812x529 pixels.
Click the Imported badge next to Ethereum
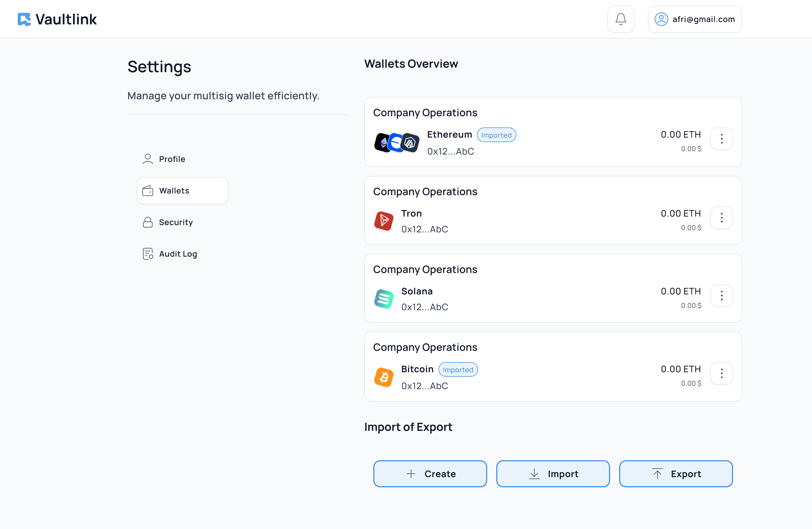coord(496,135)
